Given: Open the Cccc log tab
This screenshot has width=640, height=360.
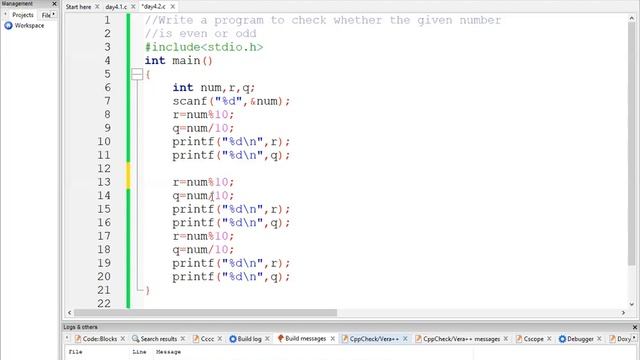Looking at the screenshot, I should click(x=207, y=339).
